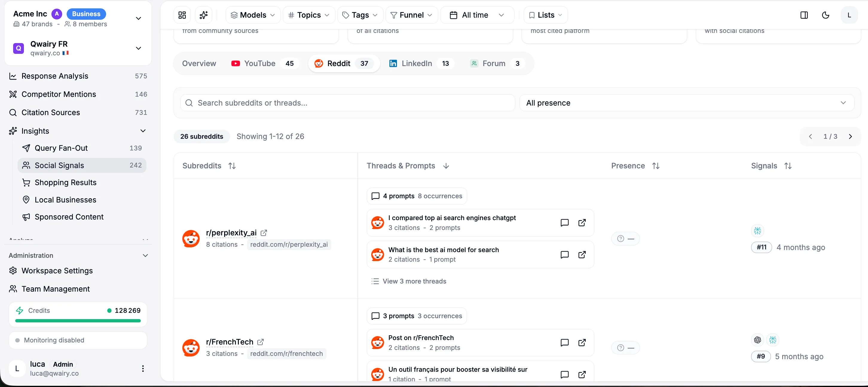Image resolution: width=868 pixels, height=387 pixels.
Task: Open Sponsored Content page
Action: click(82, 217)
